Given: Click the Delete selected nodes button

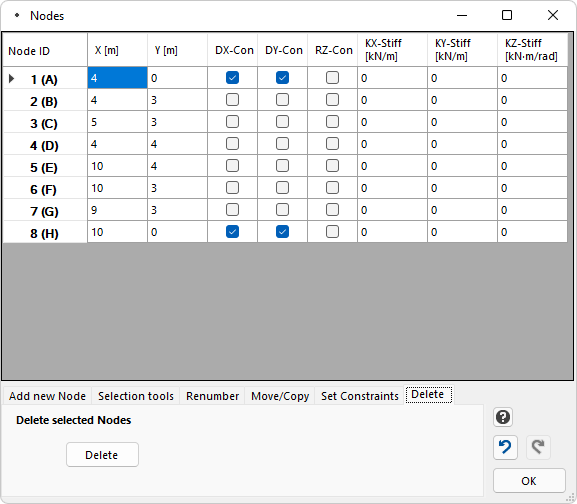Looking at the screenshot, I should click(102, 455).
